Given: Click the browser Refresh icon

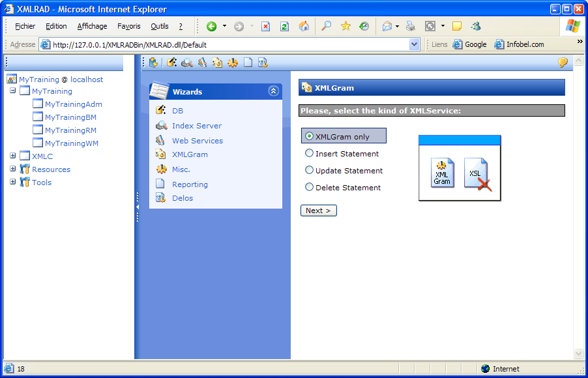Looking at the screenshot, I should tap(284, 27).
